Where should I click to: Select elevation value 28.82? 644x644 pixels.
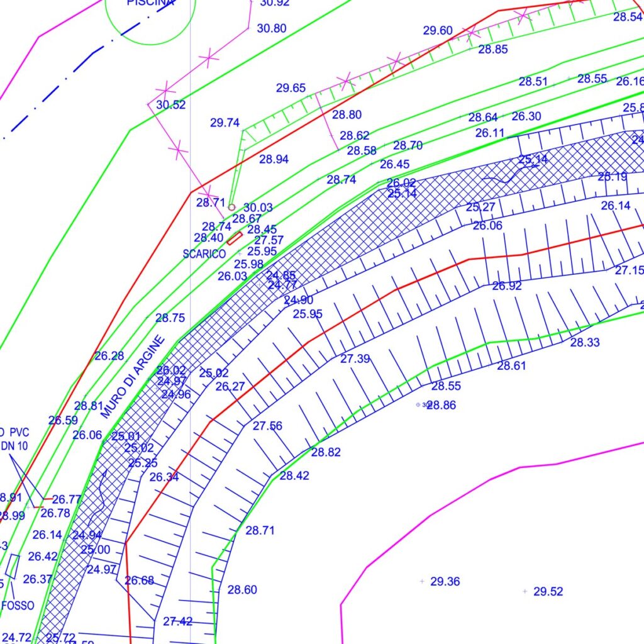coord(326,452)
